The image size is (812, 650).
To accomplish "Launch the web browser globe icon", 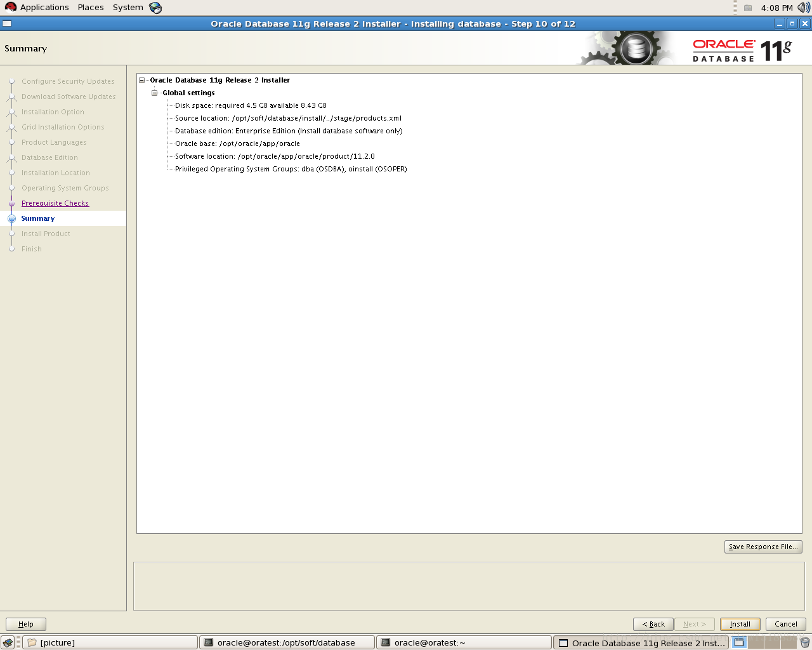I will tap(155, 8).
